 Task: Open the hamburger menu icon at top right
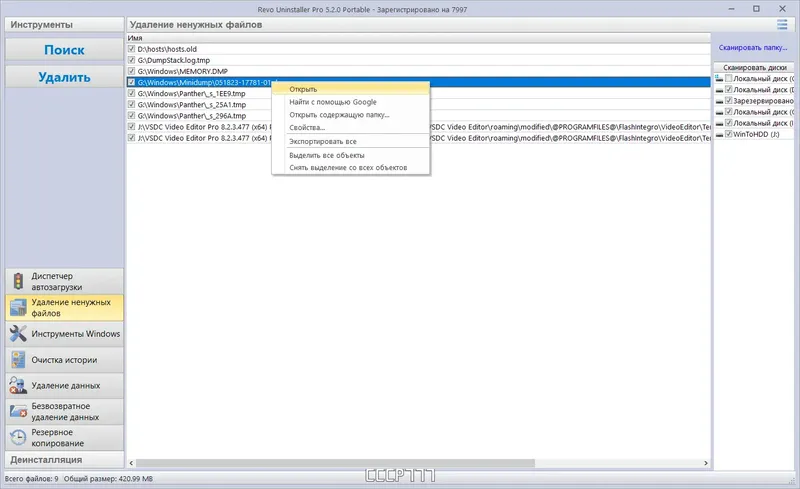tap(782, 25)
